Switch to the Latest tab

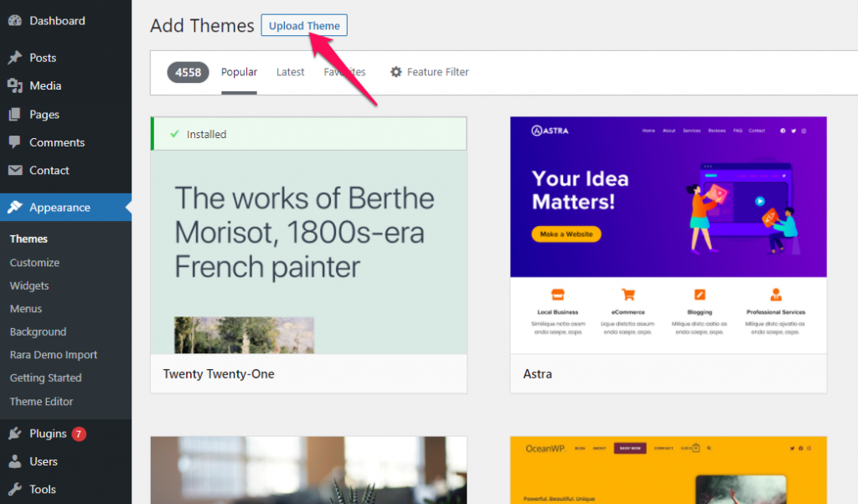pyautogui.click(x=290, y=72)
